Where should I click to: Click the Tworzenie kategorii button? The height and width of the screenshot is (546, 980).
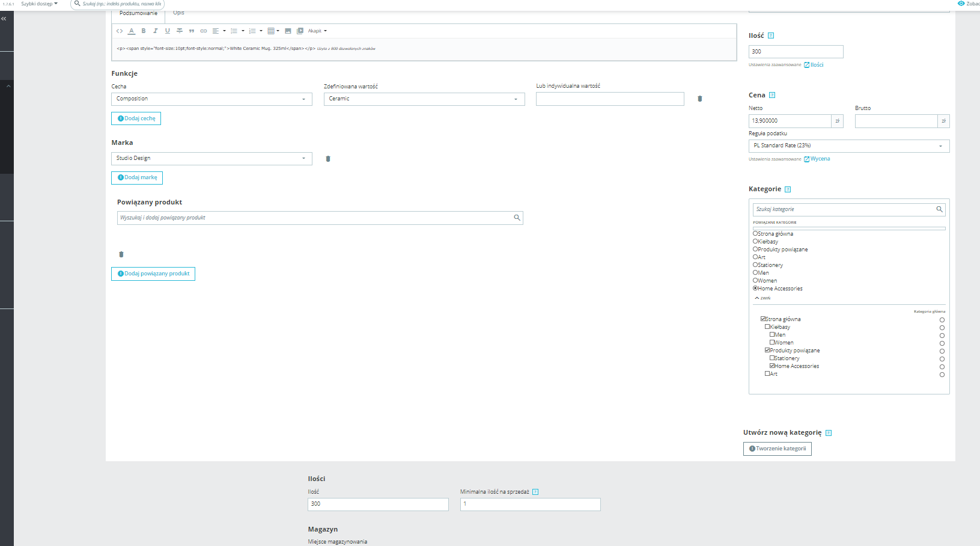coord(778,449)
